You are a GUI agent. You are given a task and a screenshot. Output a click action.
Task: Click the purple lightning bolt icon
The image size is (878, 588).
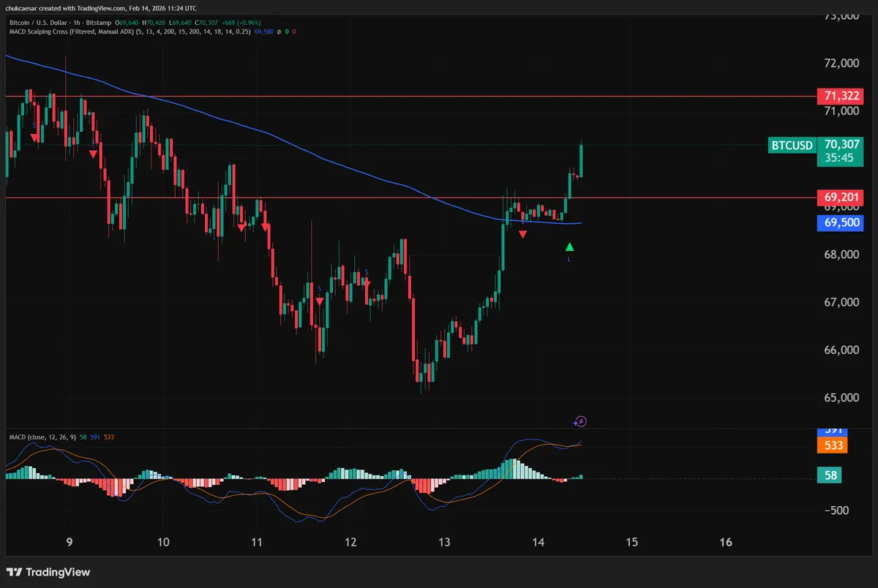(x=580, y=421)
